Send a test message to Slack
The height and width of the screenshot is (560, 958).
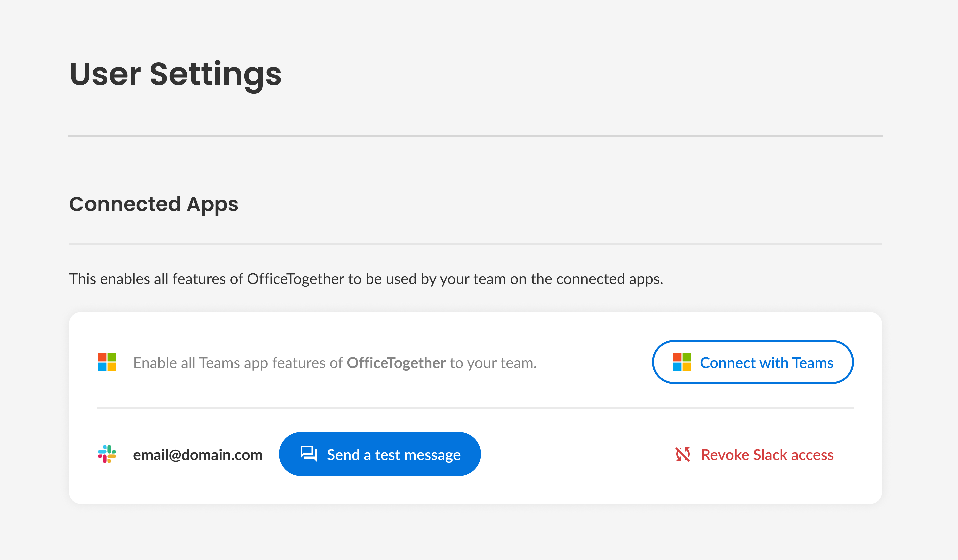(x=380, y=454)
